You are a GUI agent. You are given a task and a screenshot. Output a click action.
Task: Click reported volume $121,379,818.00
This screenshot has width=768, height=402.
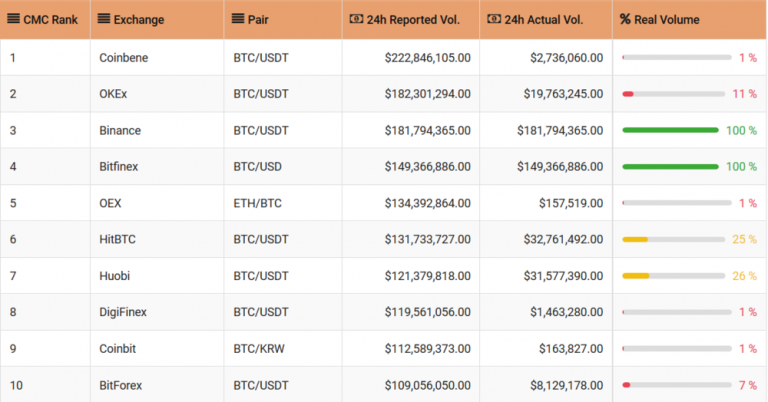[428, 276]
